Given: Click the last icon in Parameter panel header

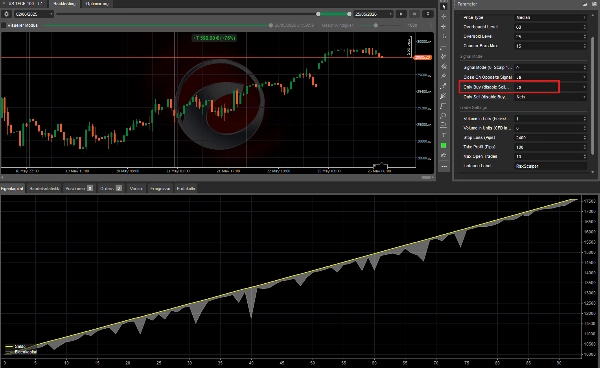Looking at the screenshot, I should click(x=593, y=4).
